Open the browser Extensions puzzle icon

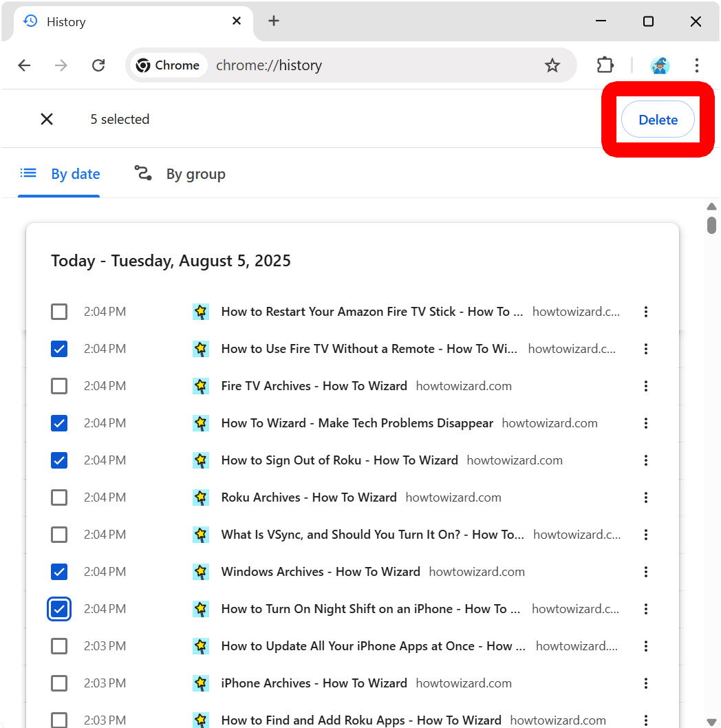[605, 65]
